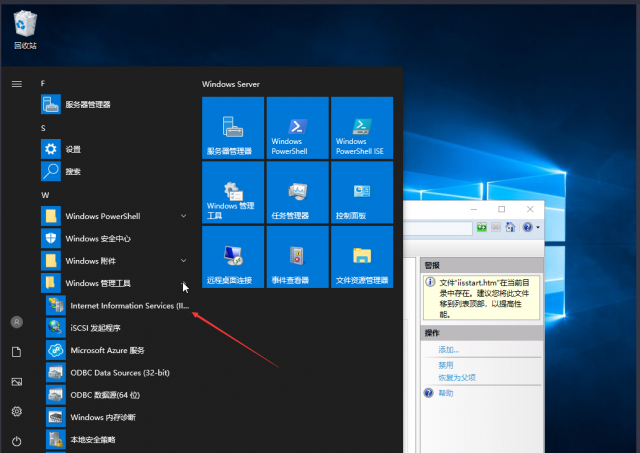Open Search from the S list
Screen dimensions: 640x453
(x=114, y=171)
